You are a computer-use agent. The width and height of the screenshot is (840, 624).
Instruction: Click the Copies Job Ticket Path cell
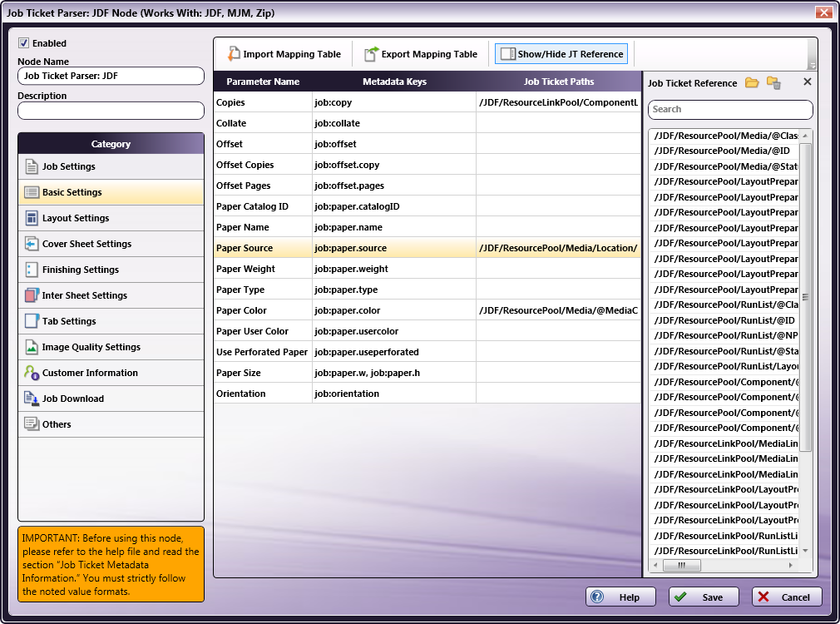(559, 102)
